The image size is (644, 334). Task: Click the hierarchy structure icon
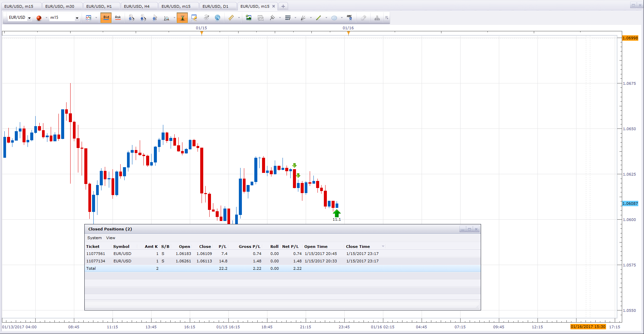(x=377, y=18)
